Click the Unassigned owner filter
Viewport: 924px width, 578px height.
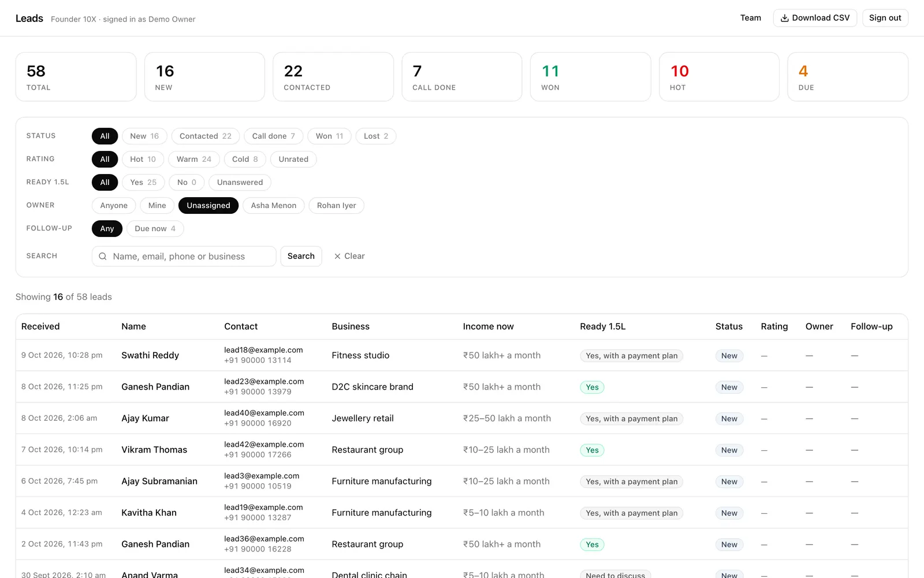[x=208, y=205]
